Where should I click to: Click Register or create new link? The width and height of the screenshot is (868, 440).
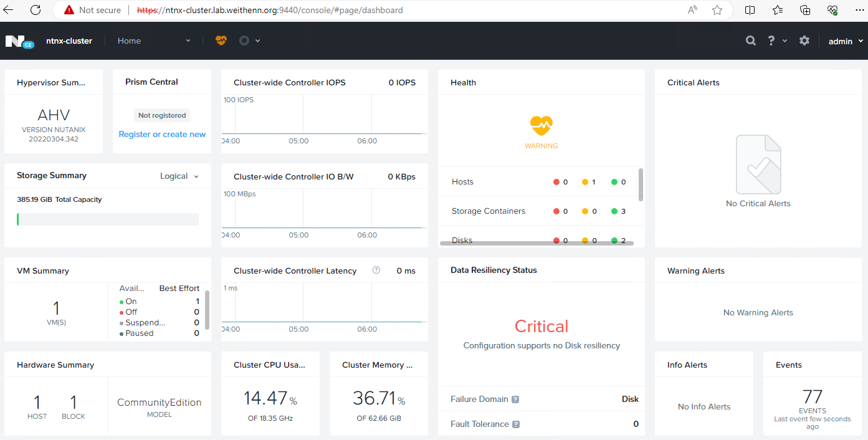(x=162, y=135)
